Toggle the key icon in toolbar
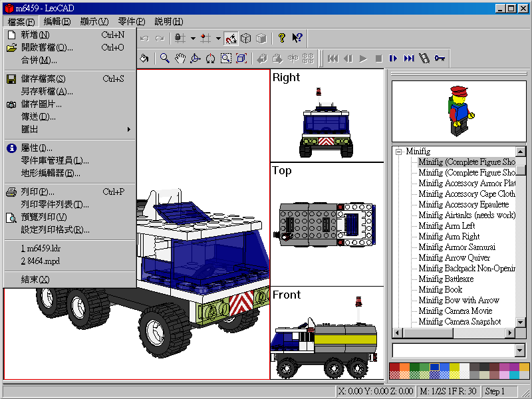This screenshot has height=399, width=532. point(440,58)
